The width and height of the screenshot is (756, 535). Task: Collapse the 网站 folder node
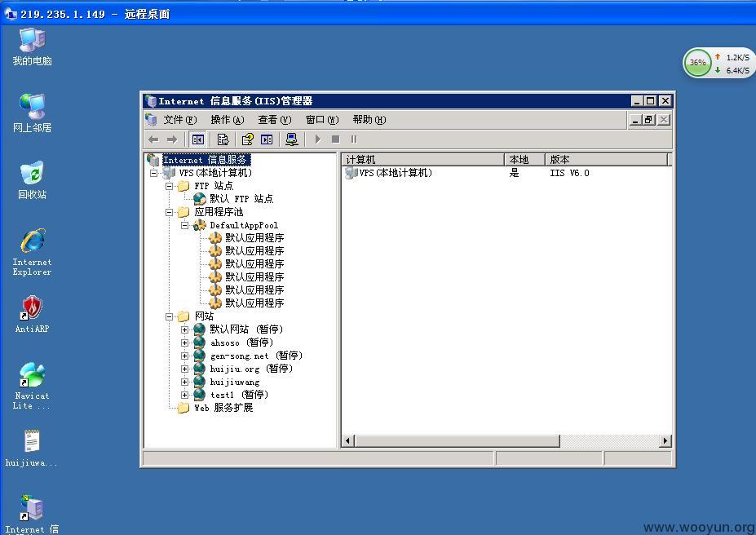point(170,316)
